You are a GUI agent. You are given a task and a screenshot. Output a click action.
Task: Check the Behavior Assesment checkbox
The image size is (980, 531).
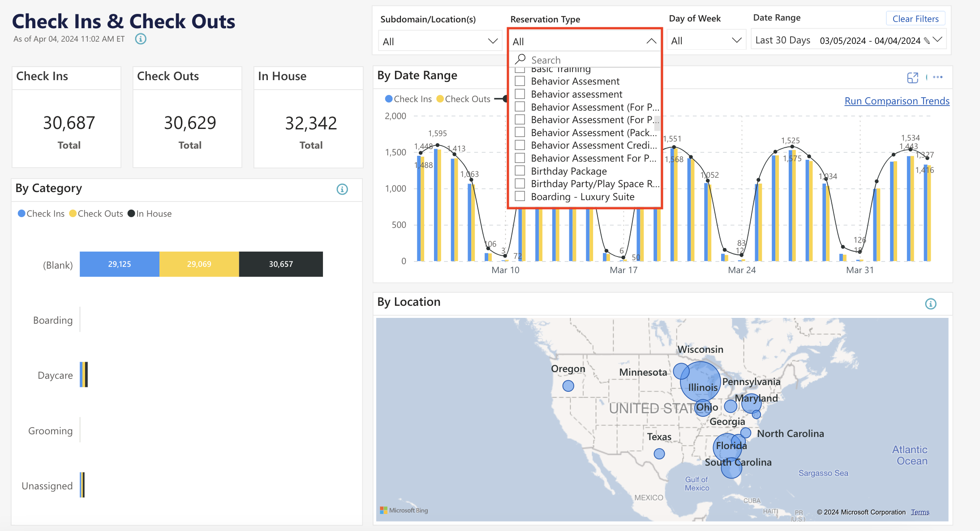tap(520, 81)
